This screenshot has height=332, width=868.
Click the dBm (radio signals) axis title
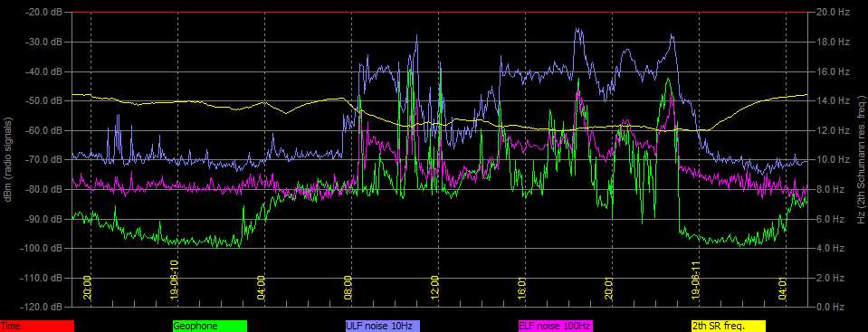9,159
